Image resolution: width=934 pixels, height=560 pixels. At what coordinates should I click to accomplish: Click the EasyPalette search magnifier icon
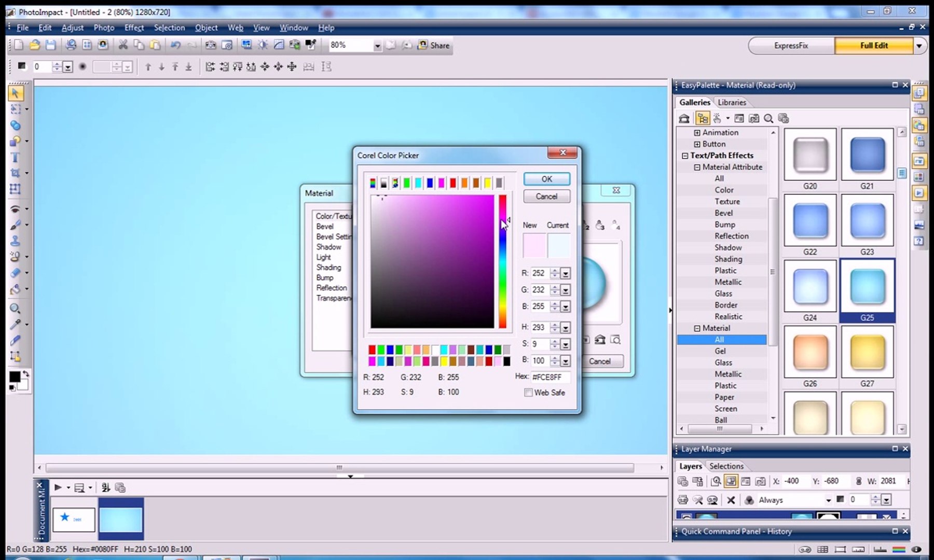click(768, 119)
